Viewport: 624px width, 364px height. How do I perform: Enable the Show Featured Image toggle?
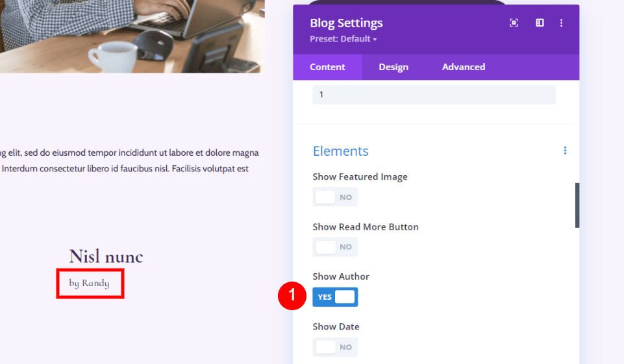[x=335, y=197]
